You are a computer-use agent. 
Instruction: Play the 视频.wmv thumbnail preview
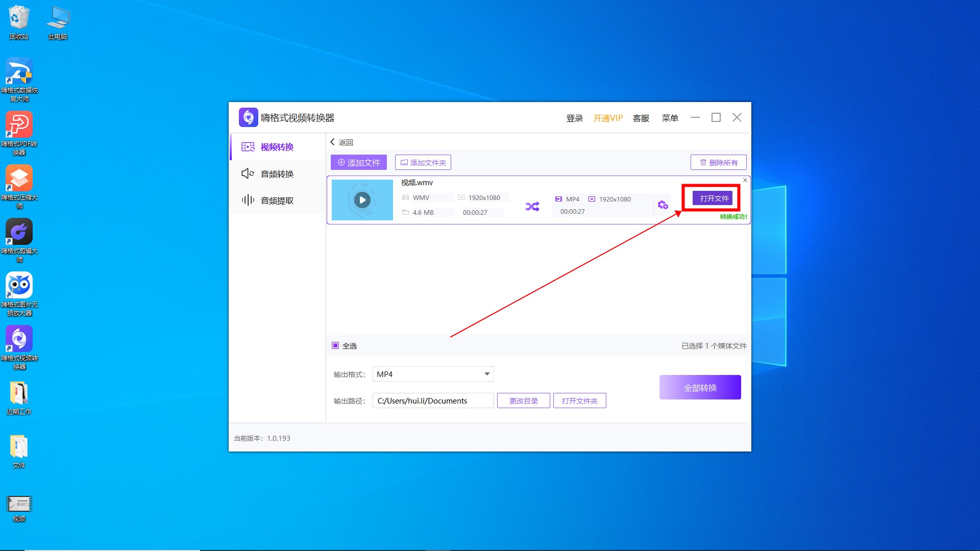(x=362, y=200)
